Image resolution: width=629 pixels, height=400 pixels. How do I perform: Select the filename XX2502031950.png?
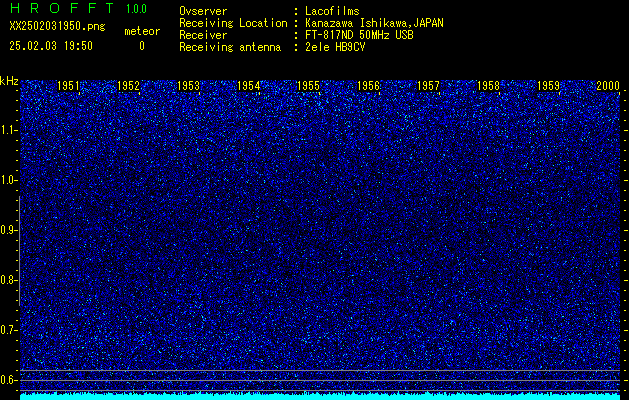[x=57, y=27]
